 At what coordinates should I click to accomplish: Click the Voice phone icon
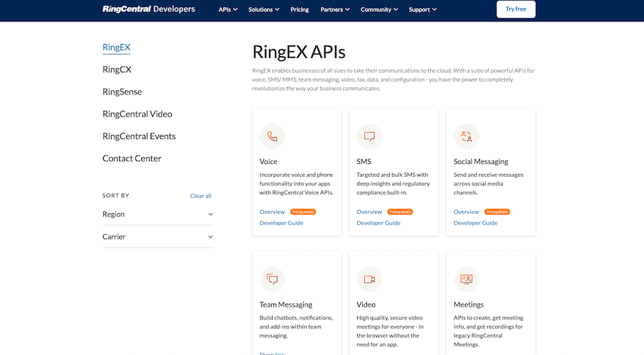coord(272,136)
